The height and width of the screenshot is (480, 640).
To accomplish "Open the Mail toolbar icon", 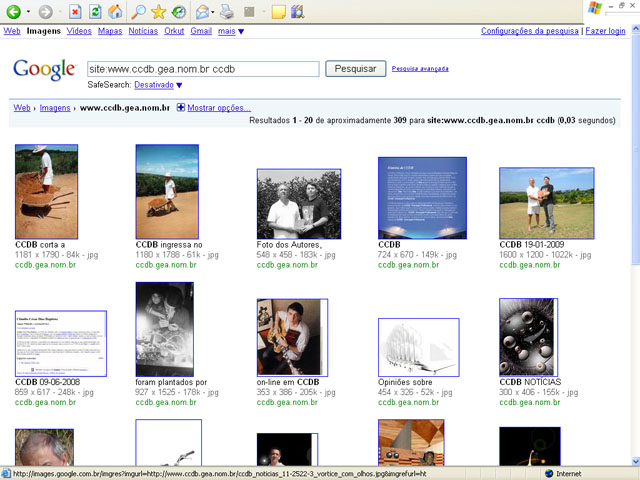I will tap(203, 12).
